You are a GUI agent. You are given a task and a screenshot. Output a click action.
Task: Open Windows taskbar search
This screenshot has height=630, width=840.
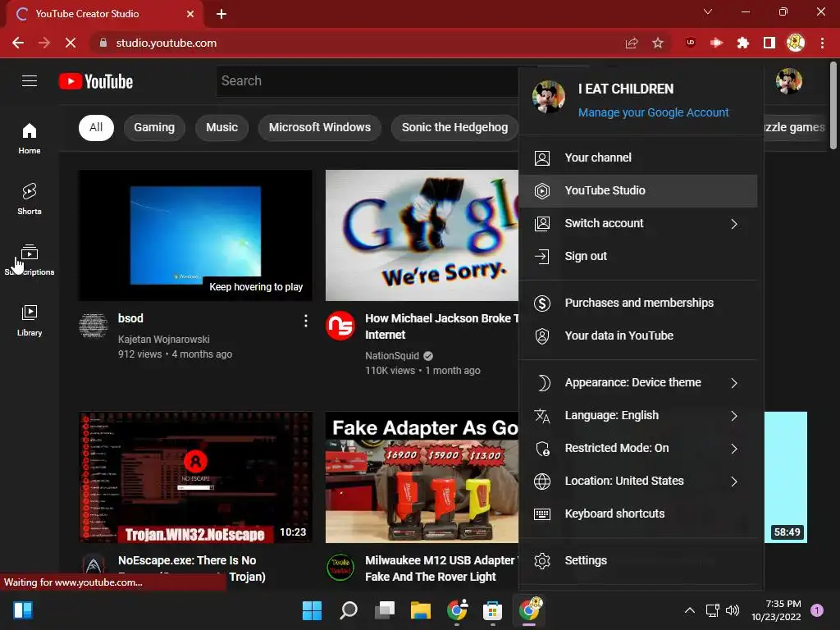(349, 610)
